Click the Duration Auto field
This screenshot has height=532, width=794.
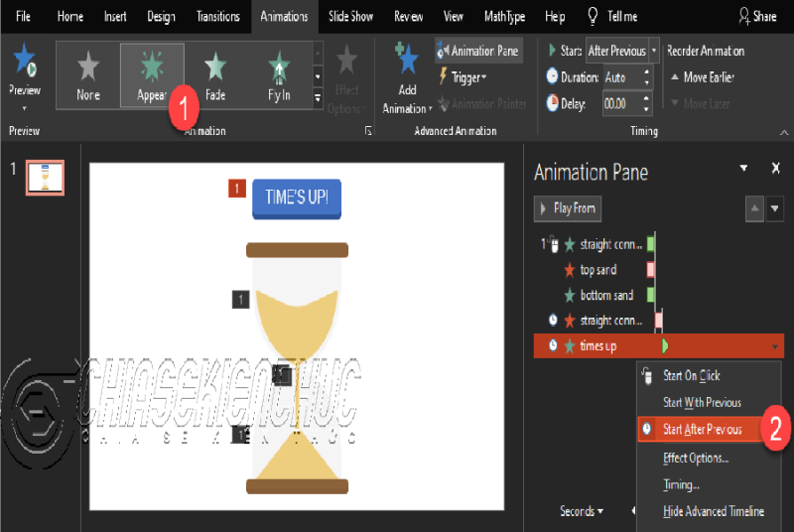(x=622, y=77)
